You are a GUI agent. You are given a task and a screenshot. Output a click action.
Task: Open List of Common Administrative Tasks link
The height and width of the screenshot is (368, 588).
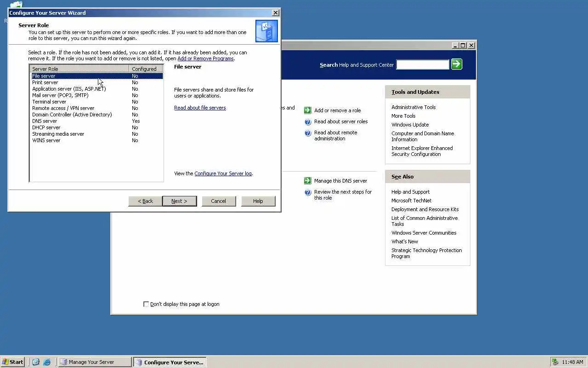click(x=424, y=221)
